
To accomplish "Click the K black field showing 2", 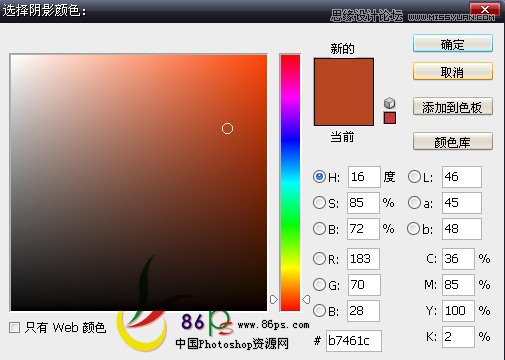I will [x=458, y=337].
